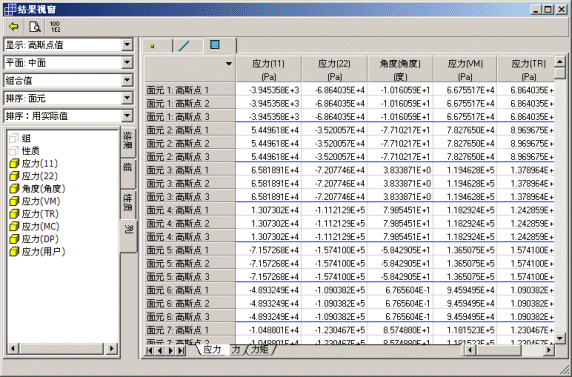Toggle the yellow cube beside 应力(用户)

(14, 251)
